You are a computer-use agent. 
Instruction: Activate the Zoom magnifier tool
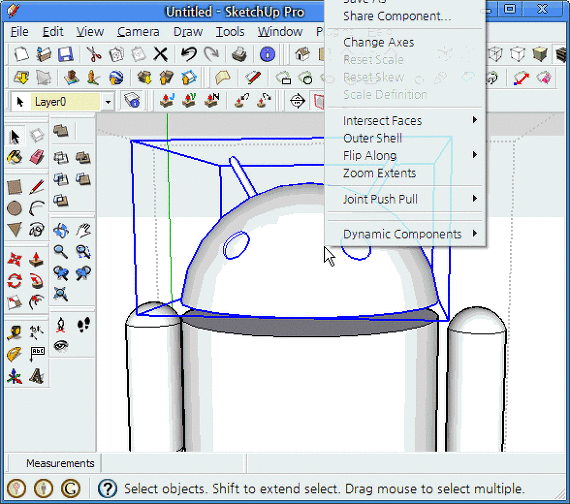point(61,252)
